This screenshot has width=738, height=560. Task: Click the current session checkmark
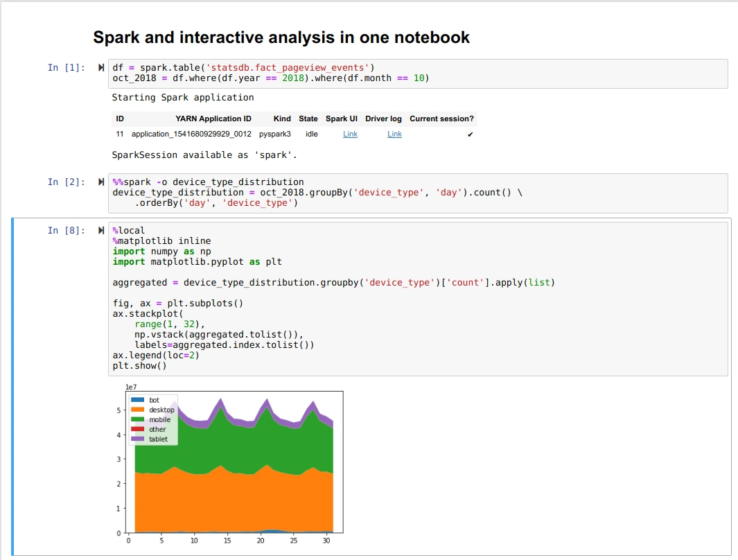[470, 134]
